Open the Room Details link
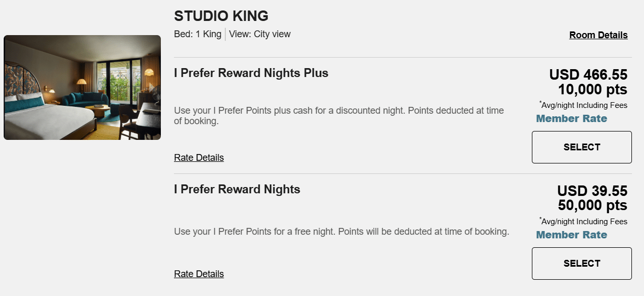The width and height of the screenshot is (644, 296). pos(598,35)
